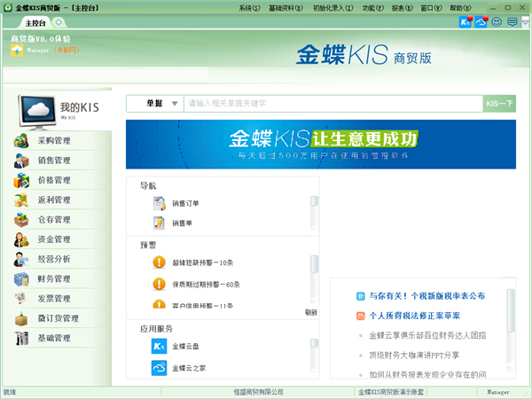Expand the 单据 search type dropdown
The width and height of the screenshot is (532, 399).
pos(175,104)
